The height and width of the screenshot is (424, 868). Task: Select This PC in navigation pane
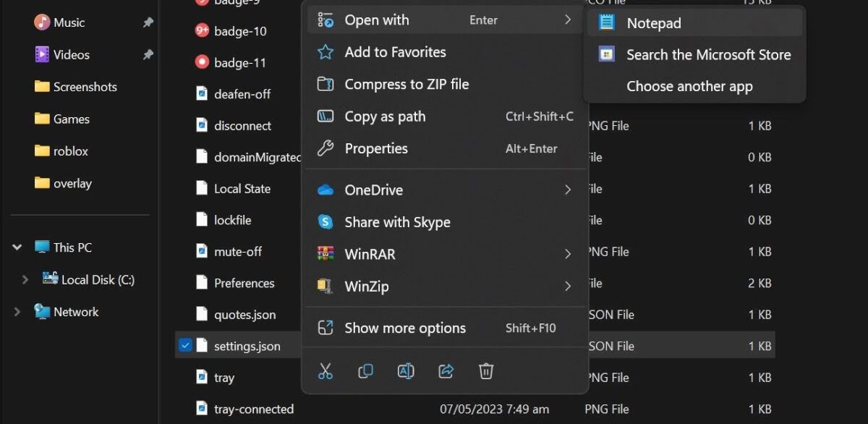[72, 247]
